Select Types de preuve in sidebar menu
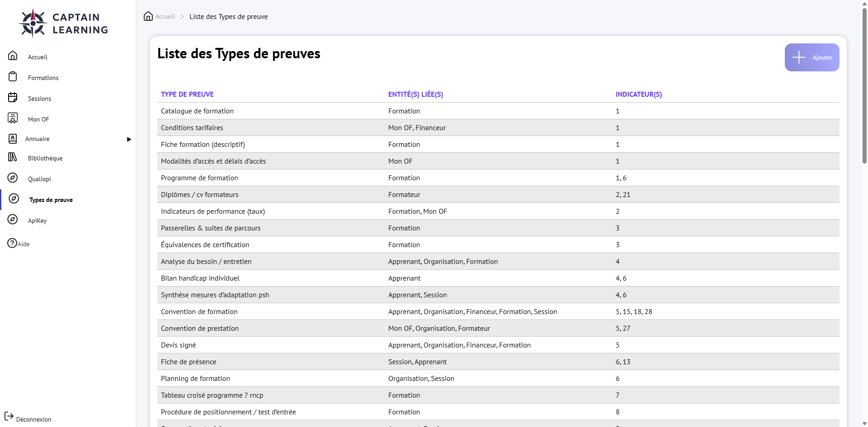 coord(50,199)
